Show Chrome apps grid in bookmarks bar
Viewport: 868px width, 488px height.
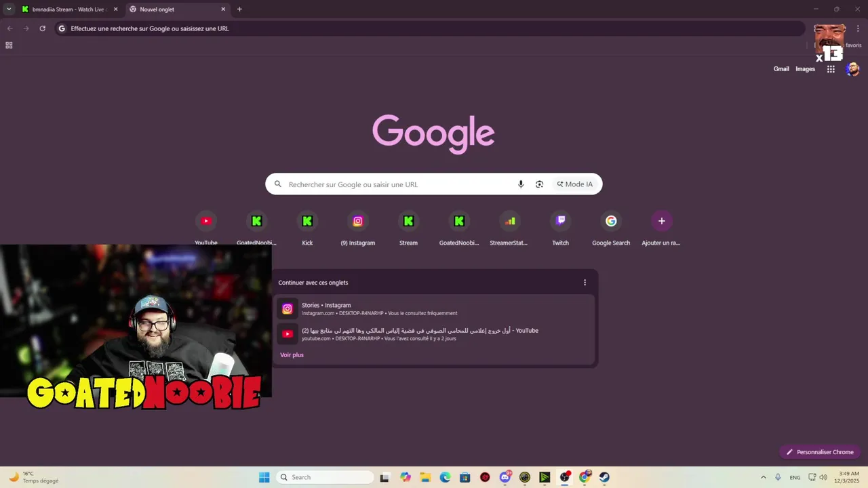pos(9,45)
